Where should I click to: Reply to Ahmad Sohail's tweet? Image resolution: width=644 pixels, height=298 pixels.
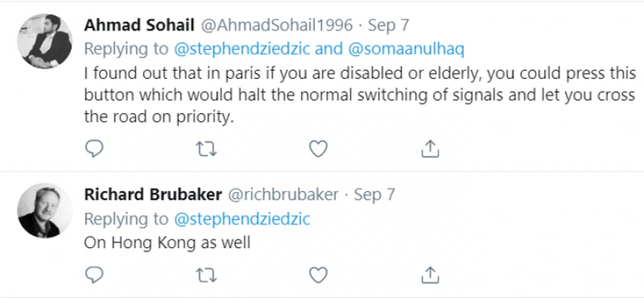(94, 149)
